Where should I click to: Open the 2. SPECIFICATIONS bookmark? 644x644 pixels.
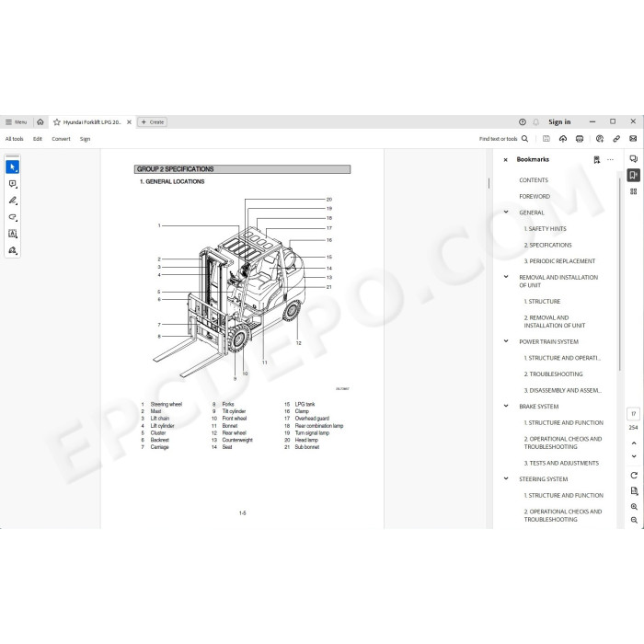point(548,246)
